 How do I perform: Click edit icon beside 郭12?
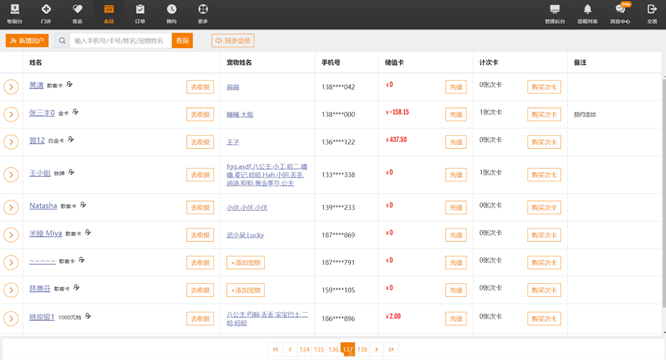[x=71, y=139]
